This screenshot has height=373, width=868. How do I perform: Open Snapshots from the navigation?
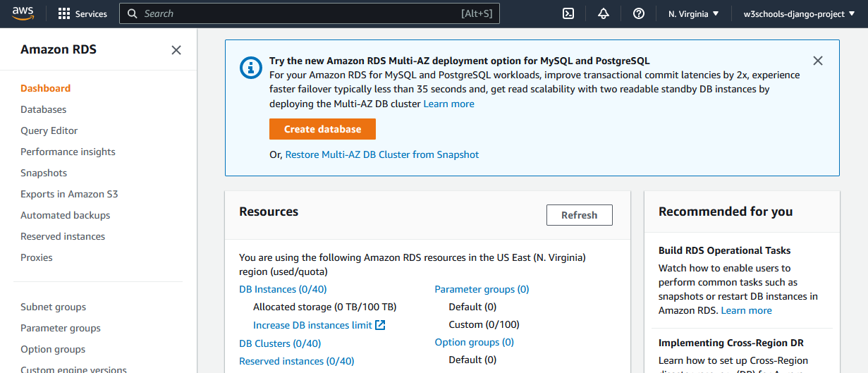coord(44,173)
